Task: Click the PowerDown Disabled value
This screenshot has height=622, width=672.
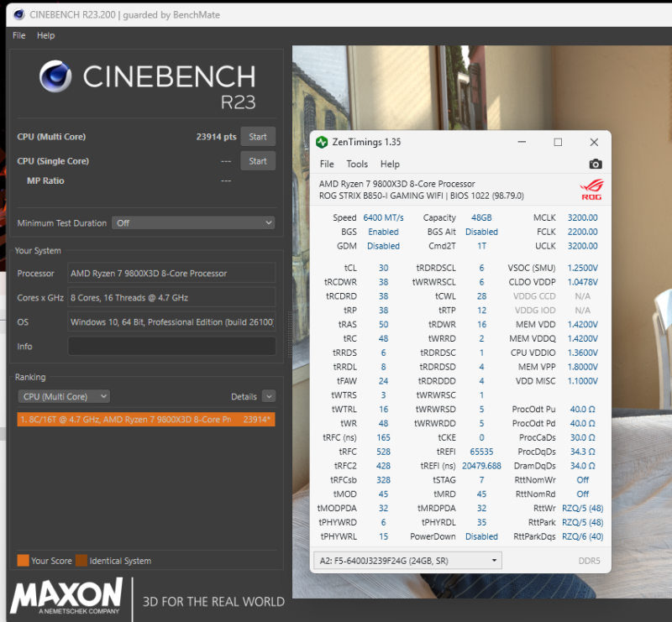Action: [481, 536]
